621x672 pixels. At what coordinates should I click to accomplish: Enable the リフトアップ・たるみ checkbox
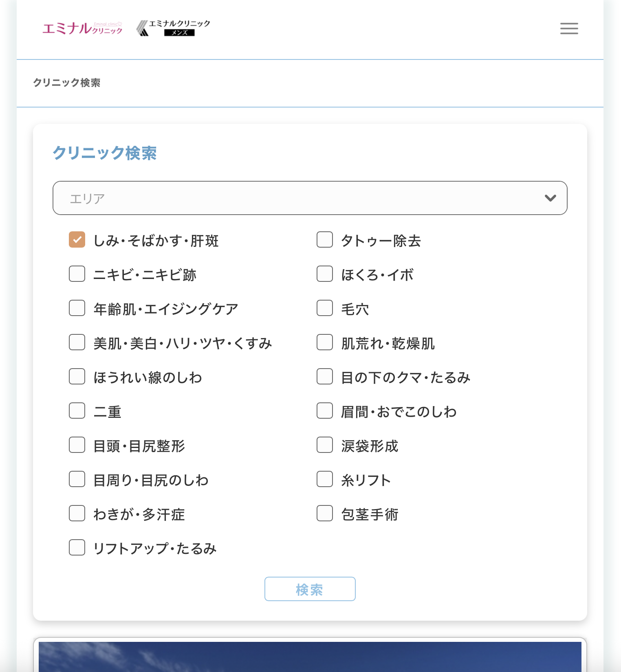77,548
